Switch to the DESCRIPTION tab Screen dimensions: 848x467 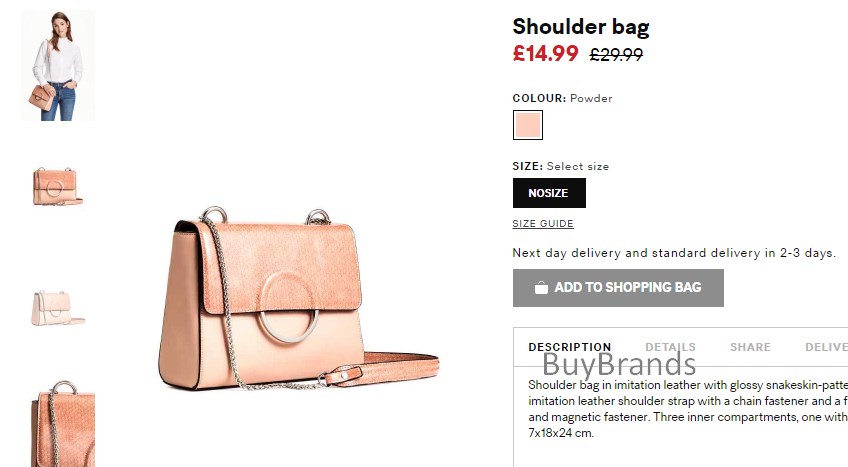tap(569, 347)
